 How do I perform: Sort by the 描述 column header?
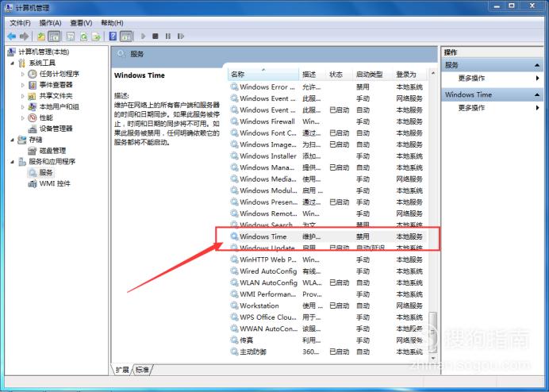click(313, 75)
